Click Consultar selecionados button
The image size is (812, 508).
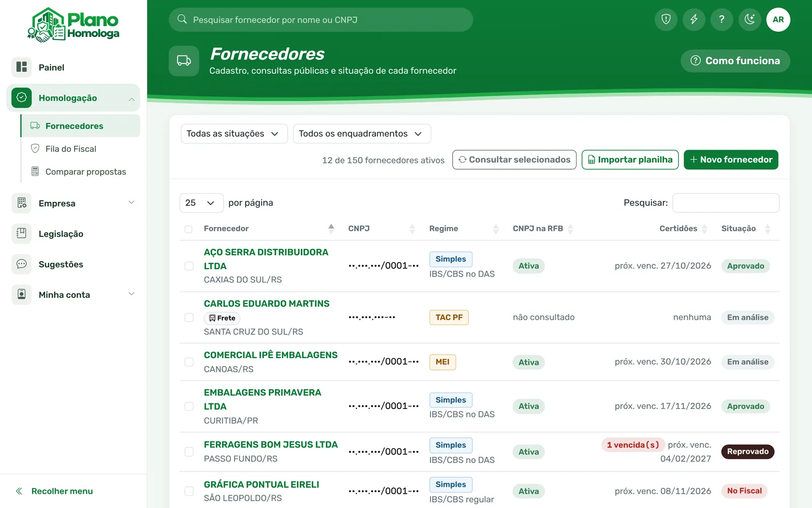click(514, 160)
